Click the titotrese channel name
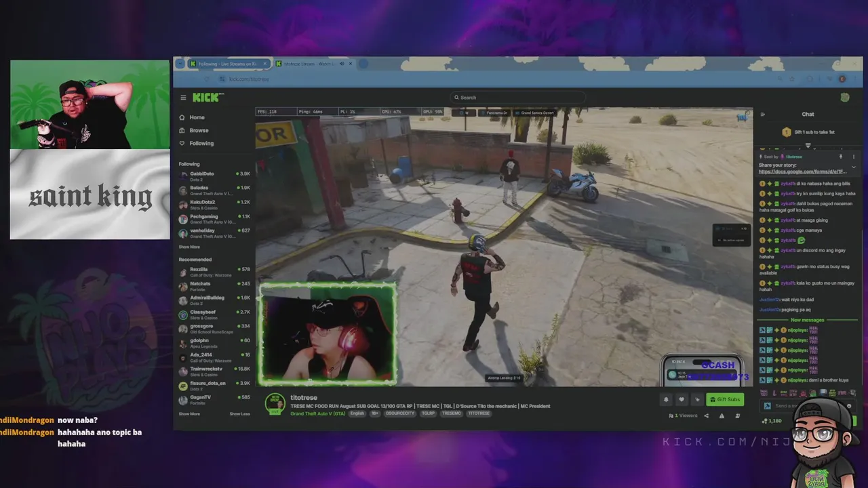 (x=304, y=398)
